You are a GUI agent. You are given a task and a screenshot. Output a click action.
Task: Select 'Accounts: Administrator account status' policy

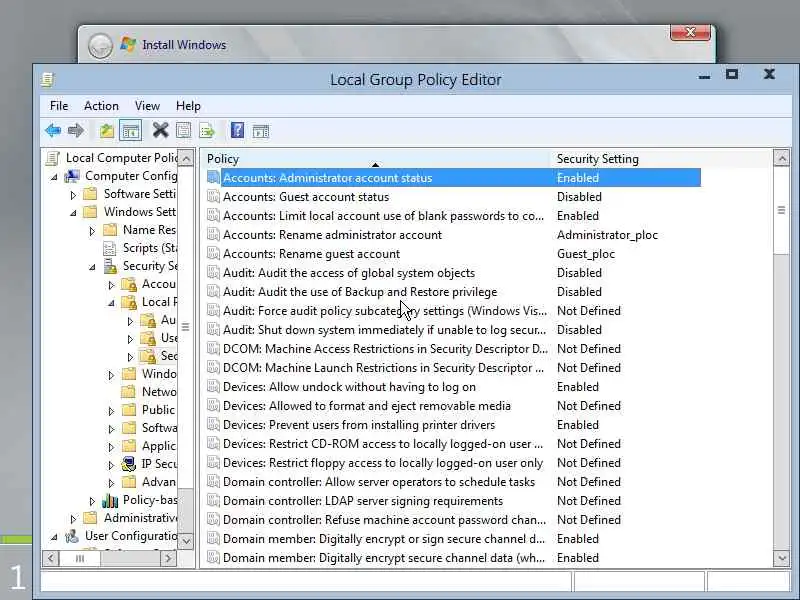(454, 178)
